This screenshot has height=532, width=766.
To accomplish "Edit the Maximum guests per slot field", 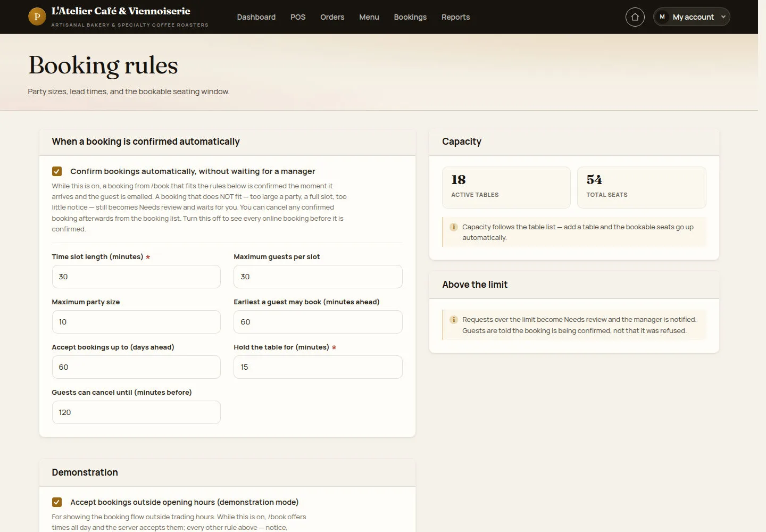I will tap(318, 277).
